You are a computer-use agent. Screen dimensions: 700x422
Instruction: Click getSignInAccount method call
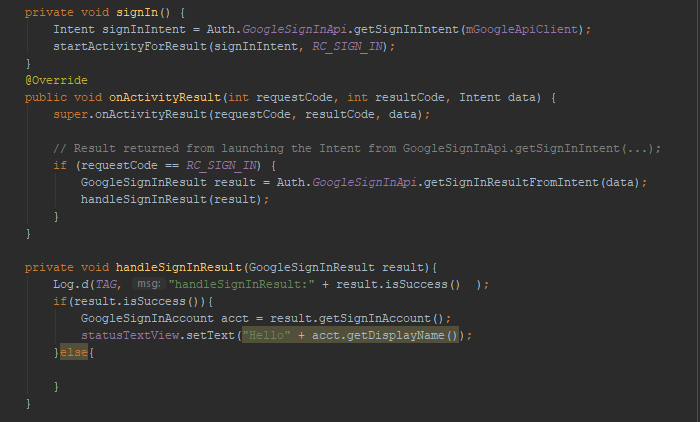tap(375, 318)
